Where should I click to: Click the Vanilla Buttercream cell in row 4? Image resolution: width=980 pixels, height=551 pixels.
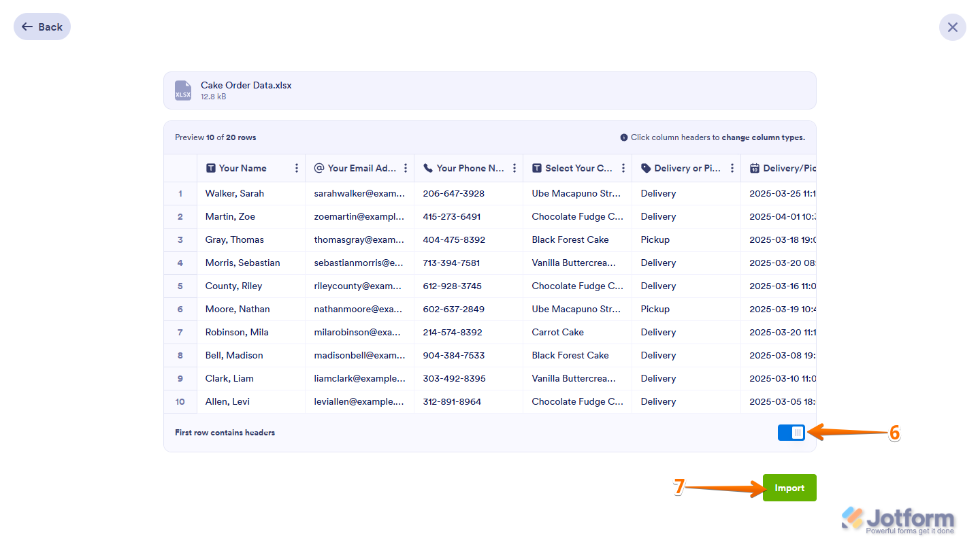pos(578,263)
